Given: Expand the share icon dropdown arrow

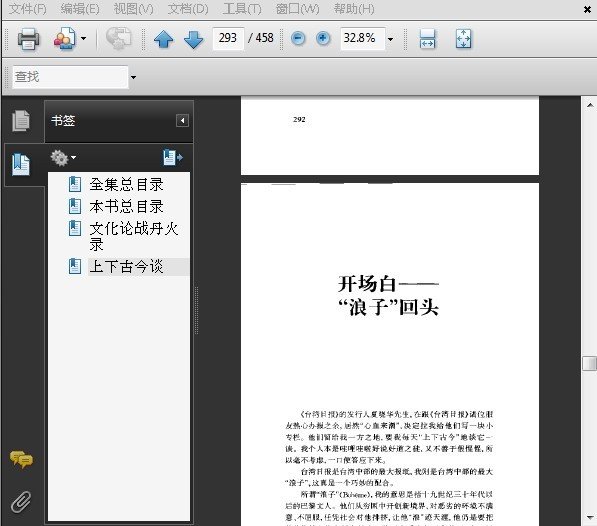Looking at the screenshot, I should 84,38.
